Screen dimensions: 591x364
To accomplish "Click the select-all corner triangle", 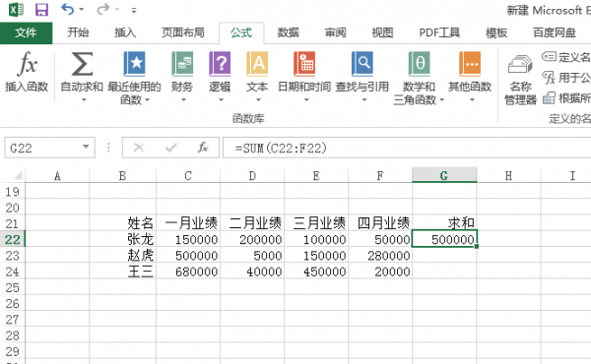I will 18,175.
